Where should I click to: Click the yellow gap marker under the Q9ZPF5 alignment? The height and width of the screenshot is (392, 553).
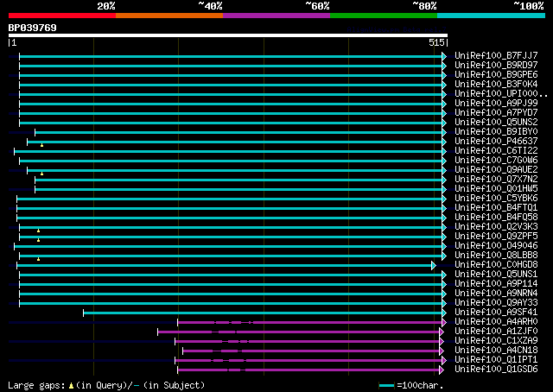[x=38, y=240]
